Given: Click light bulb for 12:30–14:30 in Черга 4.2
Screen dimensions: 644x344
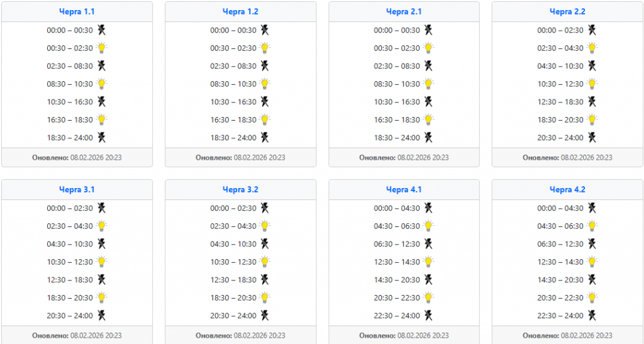Looking at the screenshot, I should pos(592,262).
